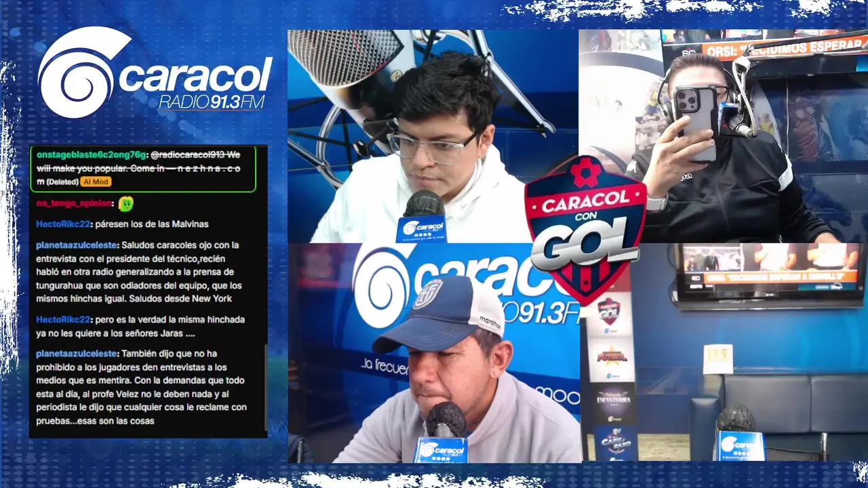Click the bottom-left video feed of man in cap
This screenshot has width=868, height=488.
(434, 352)
